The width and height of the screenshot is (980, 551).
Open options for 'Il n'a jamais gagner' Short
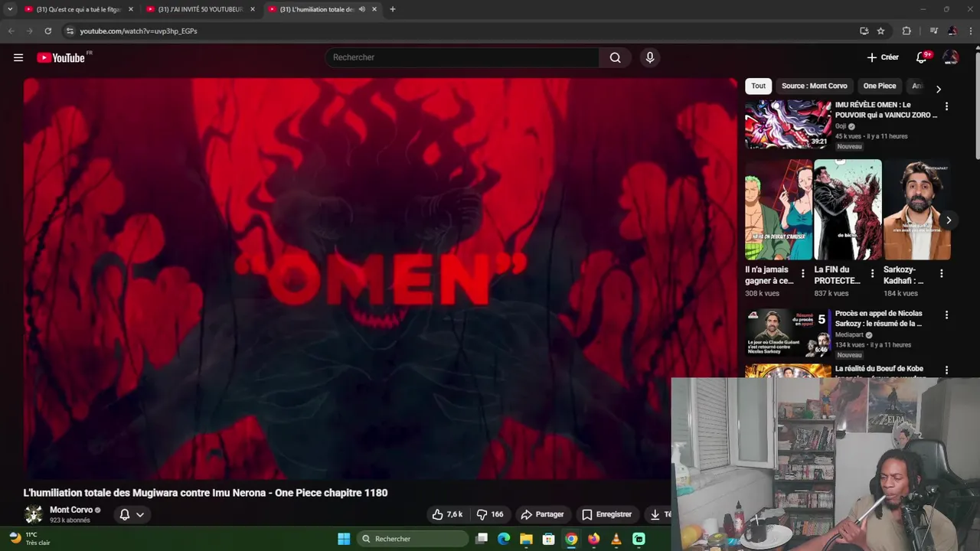(x=802, y=273)
